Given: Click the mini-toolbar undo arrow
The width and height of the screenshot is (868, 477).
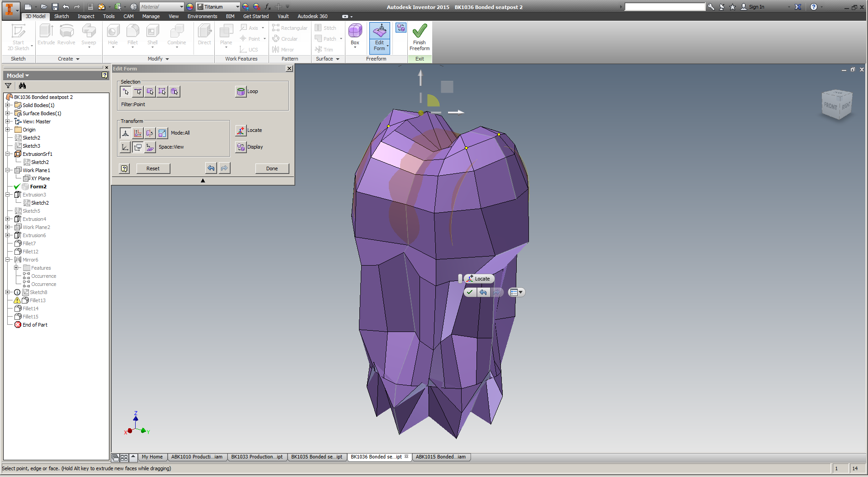Looking at the screenshot, I should pyautogui.click(x=483, y=293).
